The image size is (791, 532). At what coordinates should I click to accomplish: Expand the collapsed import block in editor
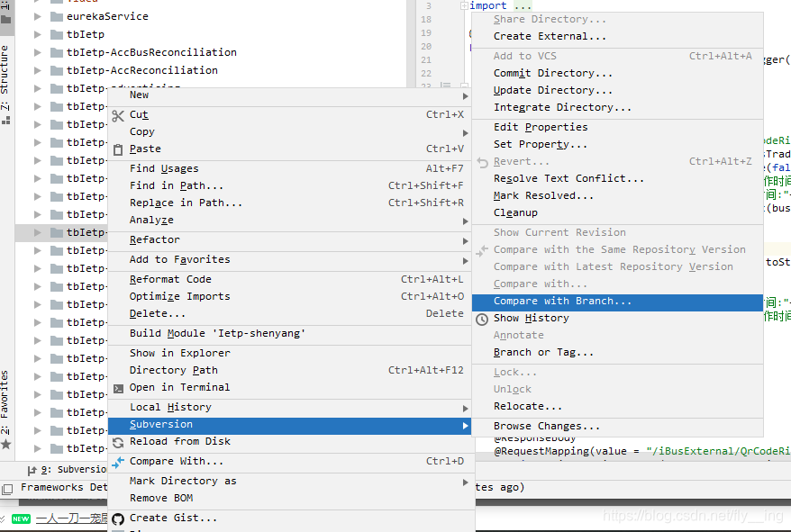click(464, 6)
